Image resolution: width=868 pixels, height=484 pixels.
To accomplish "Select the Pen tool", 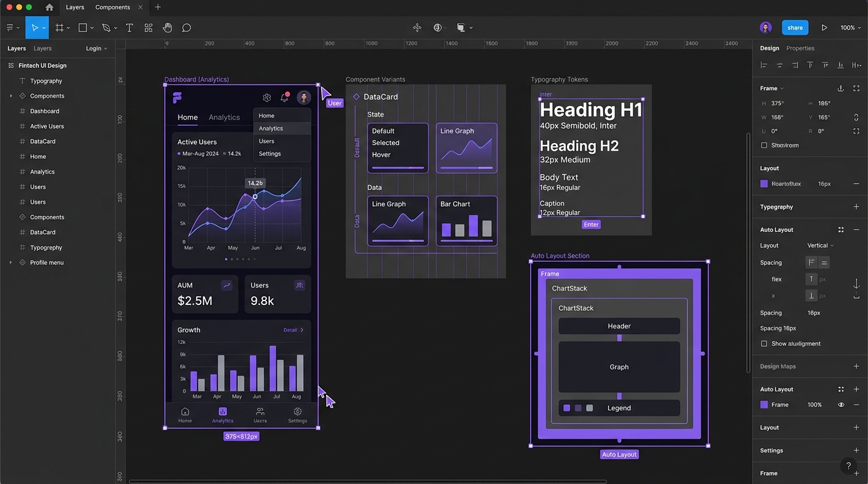I will [x=106, y=28].
